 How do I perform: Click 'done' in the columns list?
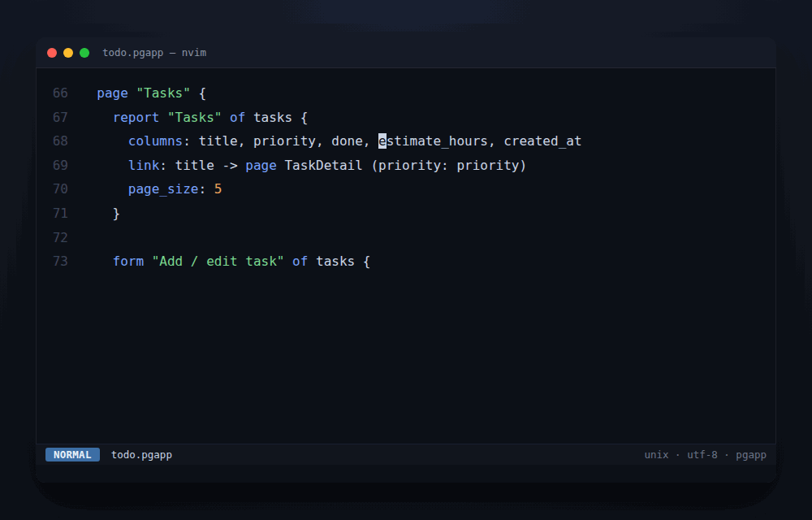click(347, 141)
